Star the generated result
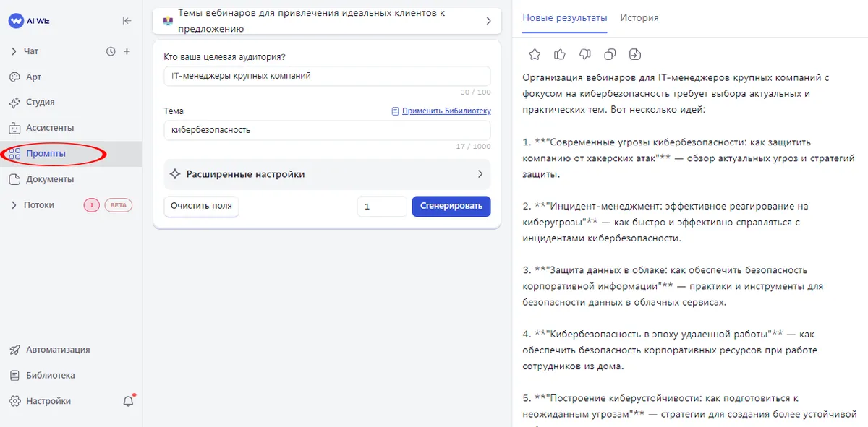Screen dimensions: 868x427 [x=534, y=53]
